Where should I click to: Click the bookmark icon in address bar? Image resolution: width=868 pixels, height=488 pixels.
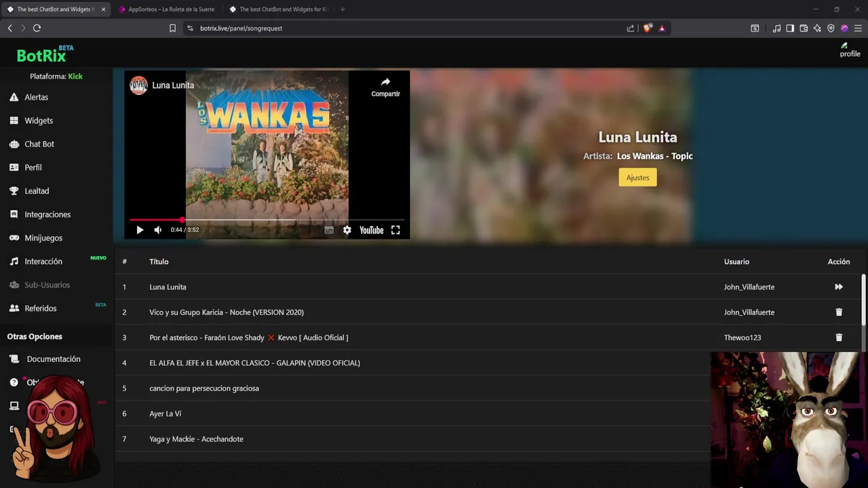pos(172,28)
